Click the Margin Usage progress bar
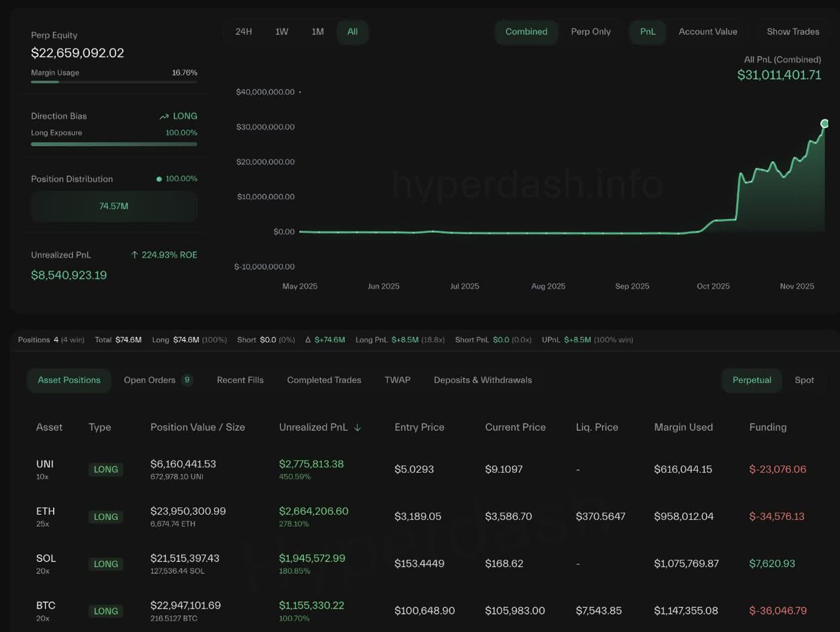 pos(114,82)
